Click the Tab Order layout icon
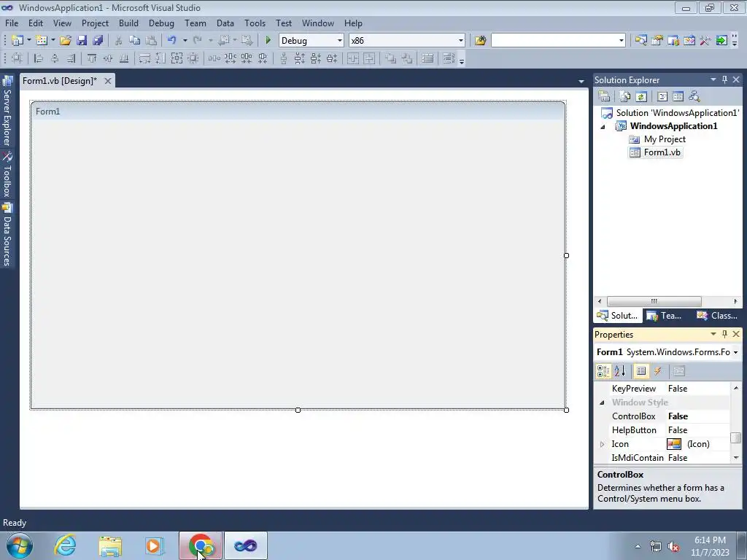This screenshot has width=747, height=560. (449, 58)
